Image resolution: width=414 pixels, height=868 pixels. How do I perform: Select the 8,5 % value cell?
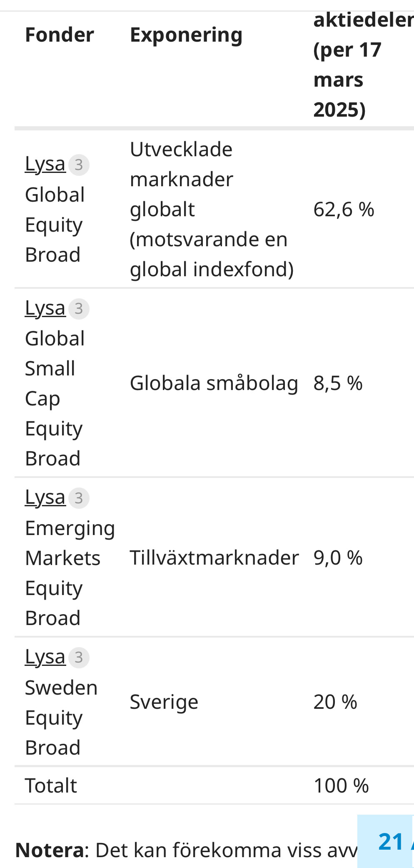pyautogui.click(x=338, y=383)
